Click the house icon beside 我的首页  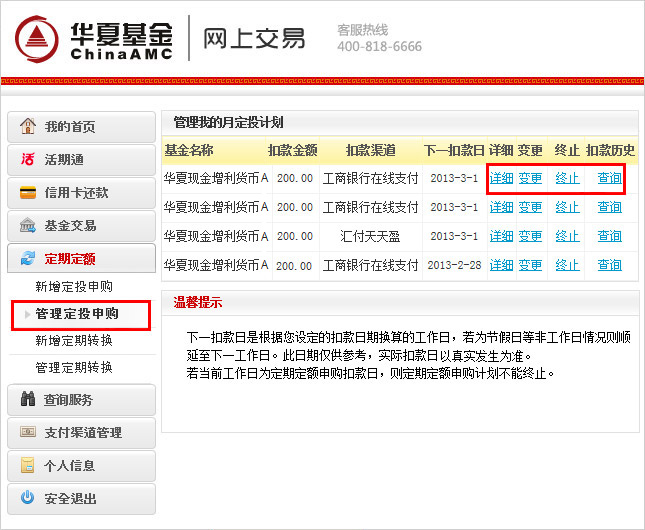(x=28, y=126)
